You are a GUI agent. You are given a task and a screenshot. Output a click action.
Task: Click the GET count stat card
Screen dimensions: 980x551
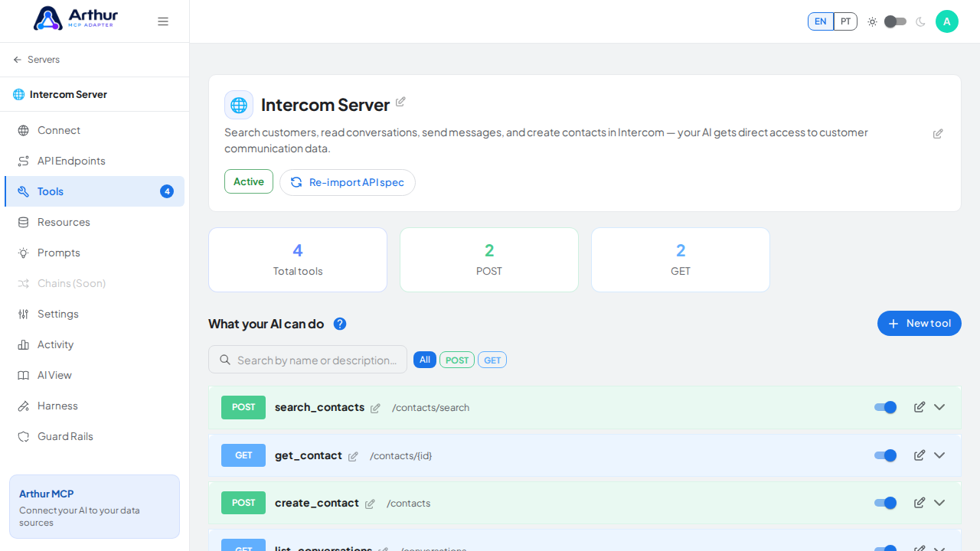click(x=681, y=259)
